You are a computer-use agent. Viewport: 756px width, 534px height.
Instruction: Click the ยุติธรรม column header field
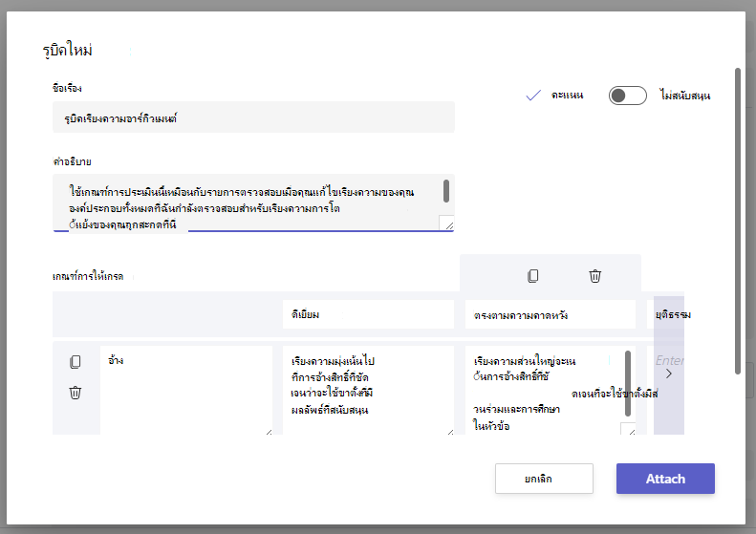(x=665, y=314)
